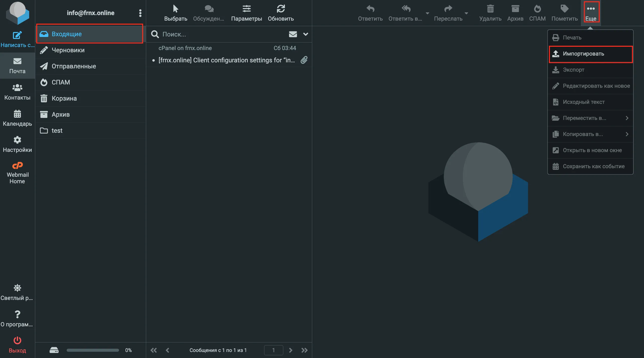Screen dimensions: 644x358
Task: Choose Импортировать from the menu
Action: (590, 54)
